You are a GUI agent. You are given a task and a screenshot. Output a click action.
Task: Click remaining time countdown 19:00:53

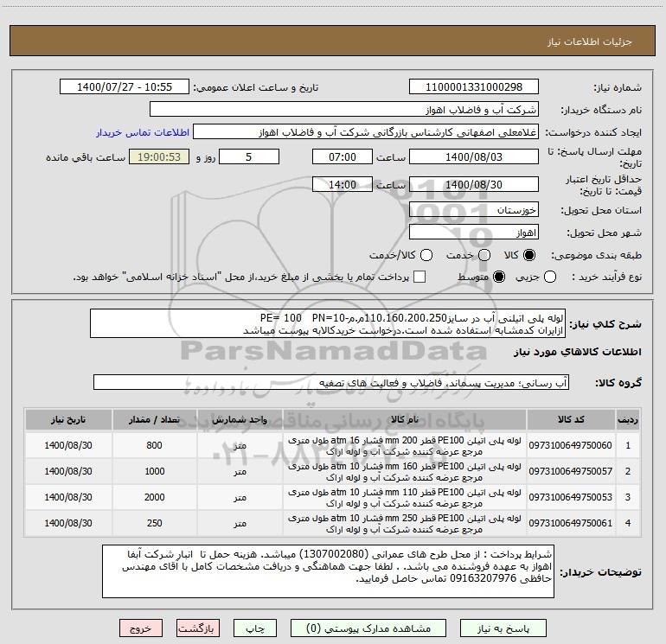click(x=159, y=156)
